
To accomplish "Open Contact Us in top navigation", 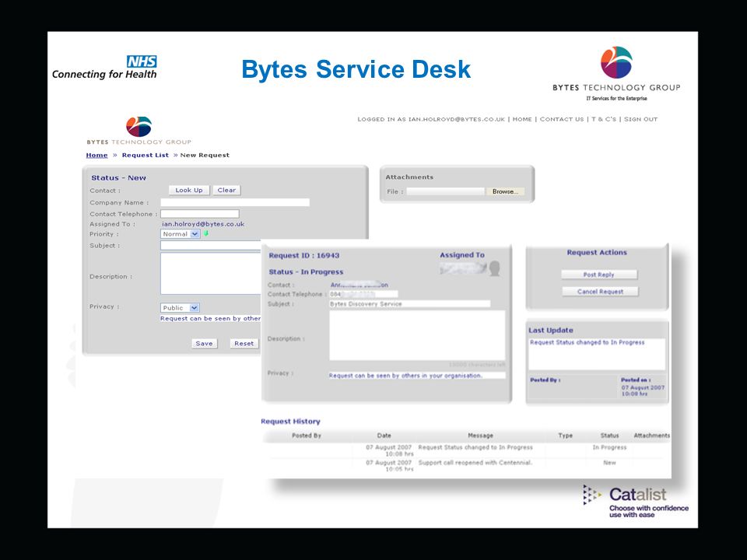I will pyautogui.click(x=562, y=119).
